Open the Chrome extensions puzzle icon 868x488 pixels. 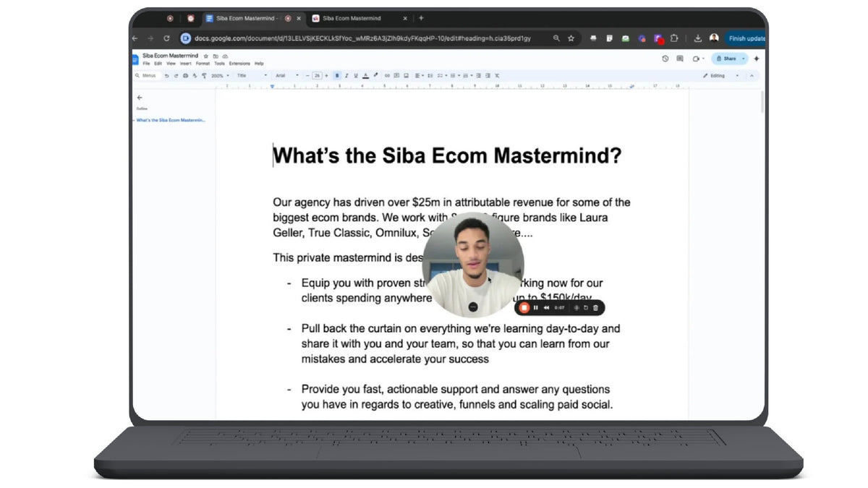[674, 38]
